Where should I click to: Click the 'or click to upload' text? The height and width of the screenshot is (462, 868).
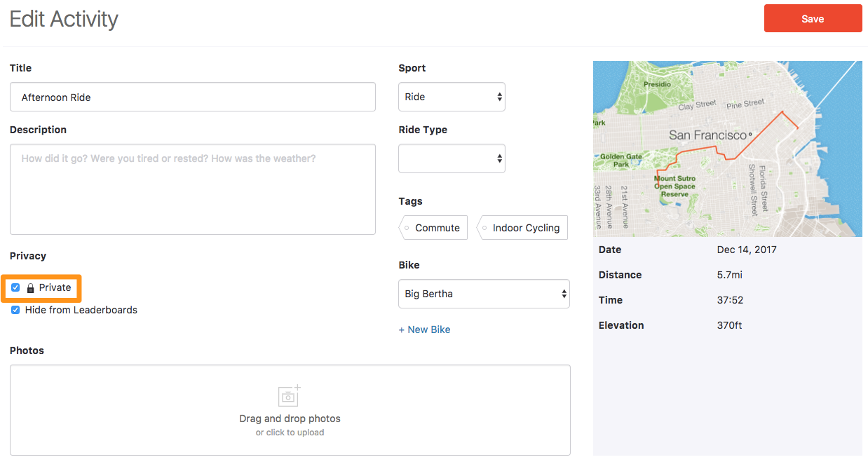click(x=290, y=433)
